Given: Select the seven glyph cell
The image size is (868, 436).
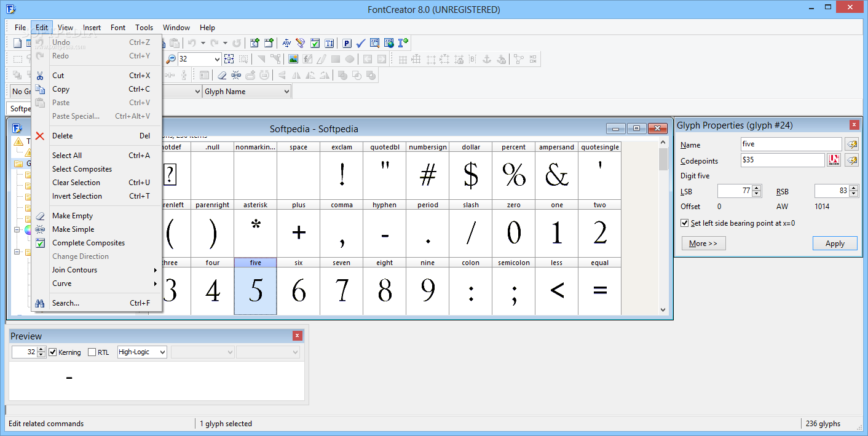Looking at the screenshot, I should [341, 287].
